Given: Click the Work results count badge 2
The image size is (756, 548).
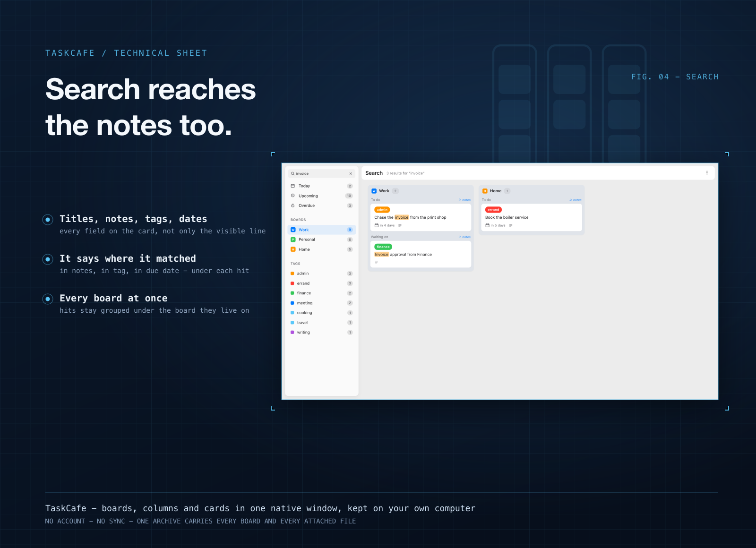Looking at the screenshot, I should (395, 191).
